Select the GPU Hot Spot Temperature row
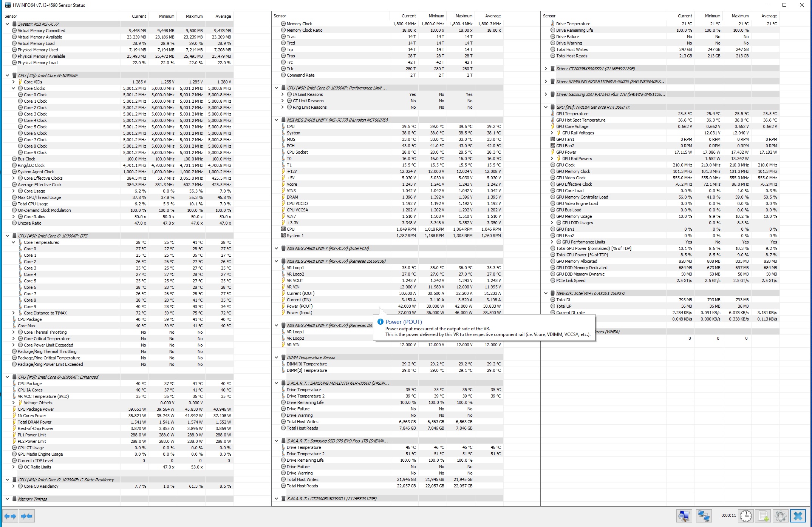 (x=661, y=120)
